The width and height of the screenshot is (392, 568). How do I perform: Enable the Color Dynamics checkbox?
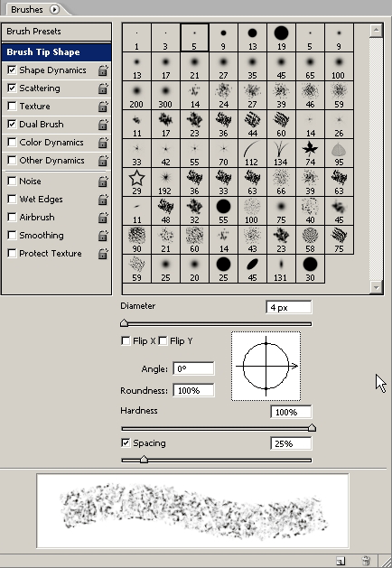[x=12, y=142]
